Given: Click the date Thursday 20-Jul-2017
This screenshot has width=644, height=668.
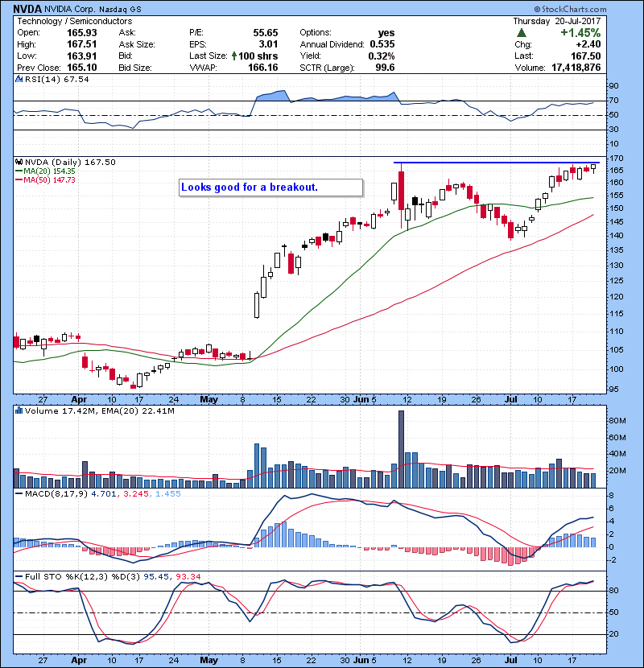Looking at the screenshot, I should tap(556, 21).
